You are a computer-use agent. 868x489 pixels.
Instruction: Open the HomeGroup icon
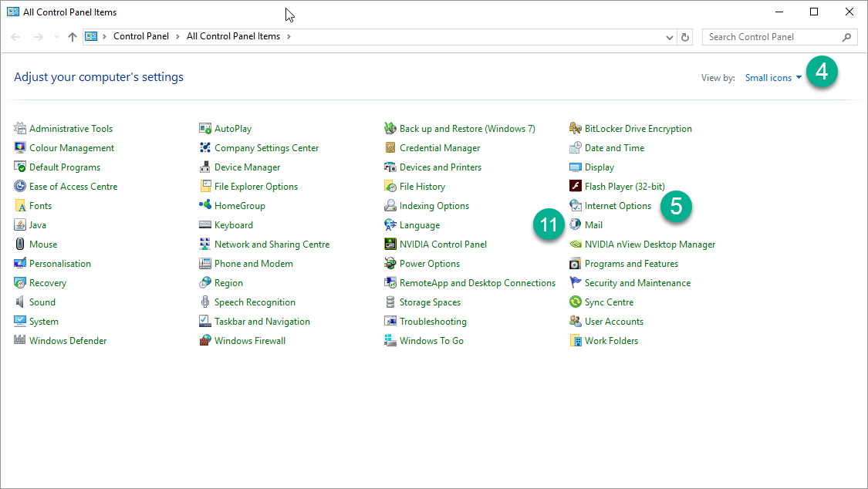[204, 205]
